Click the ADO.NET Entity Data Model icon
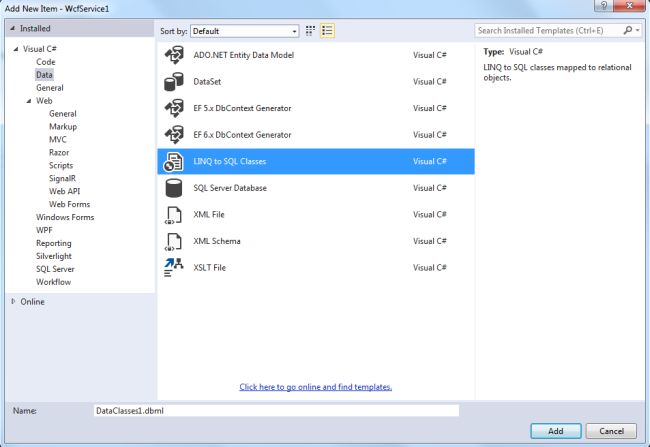The height and width of the screenshot is (447, 650). click(174, 55)
